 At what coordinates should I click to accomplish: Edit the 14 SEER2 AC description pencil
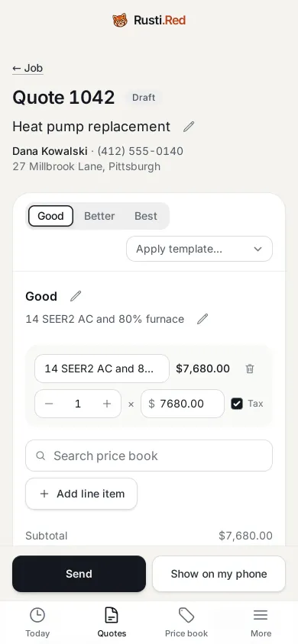point(202,319)
